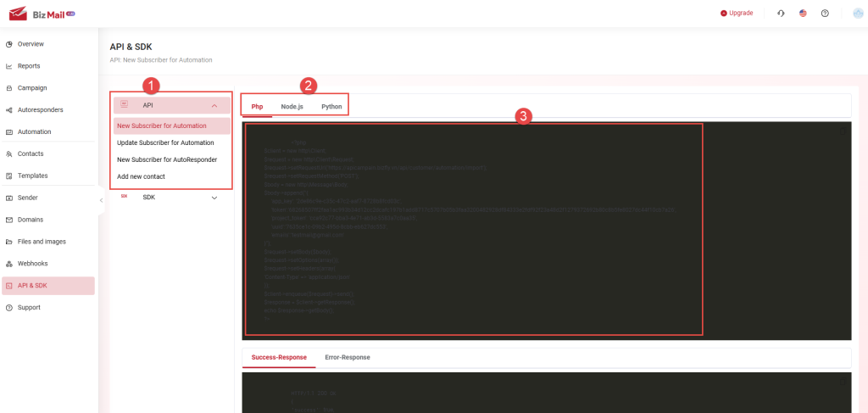868x413 pixels.
Task: Expand the SDK section chevron
Action: [214, 198]
